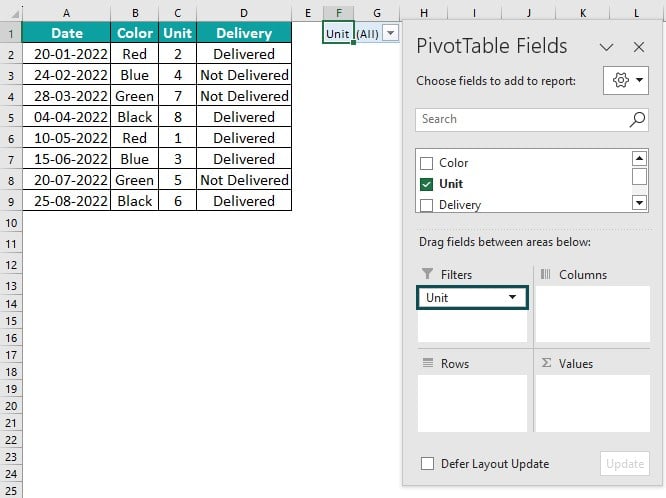Select column C header
666x498 pixels.
point(178,13)
